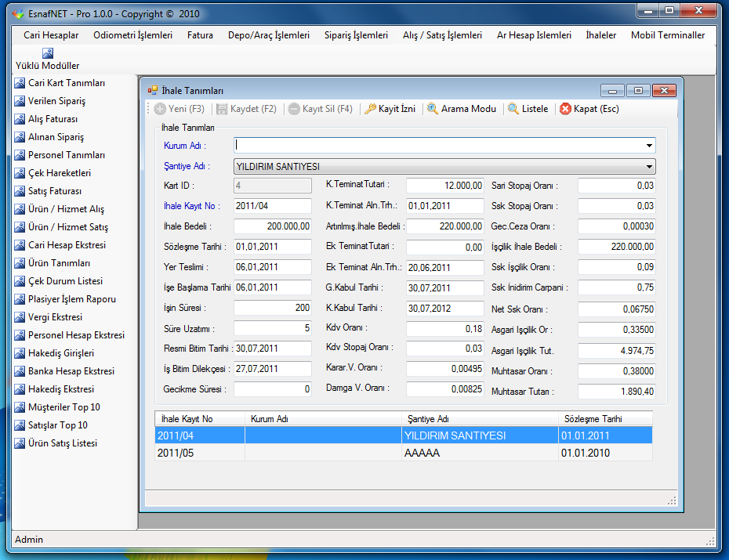Click the icon beside Ürün / Hizmet Satış
The width and height of the screenshot is (729, 560).
(20, 228)
